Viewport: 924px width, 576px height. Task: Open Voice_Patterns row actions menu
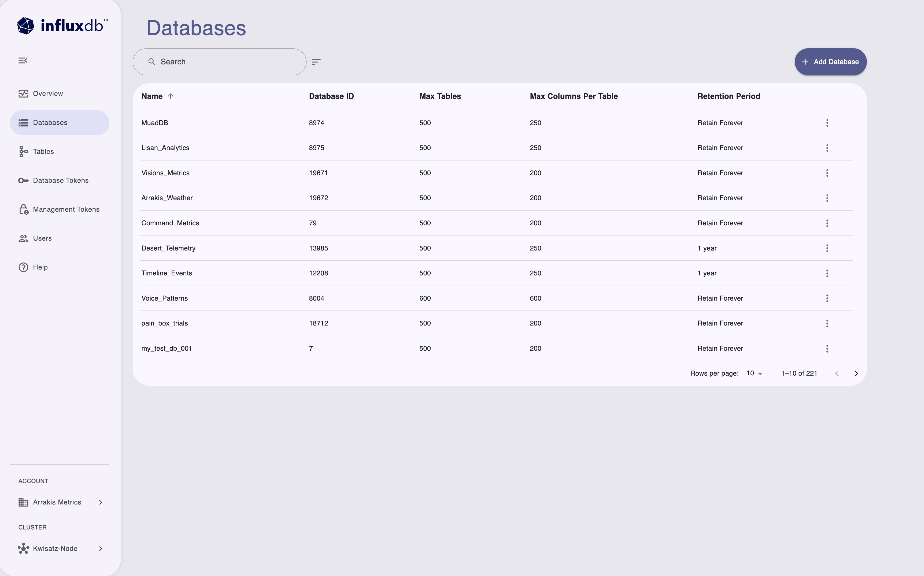[827, 298]
